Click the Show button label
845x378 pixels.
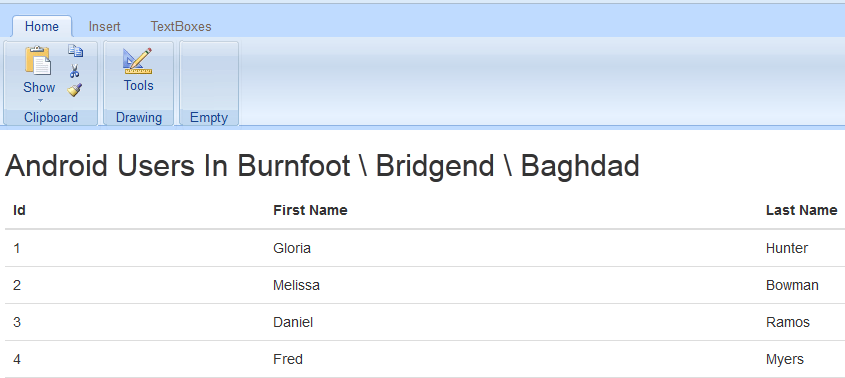[x=39, y=87]
